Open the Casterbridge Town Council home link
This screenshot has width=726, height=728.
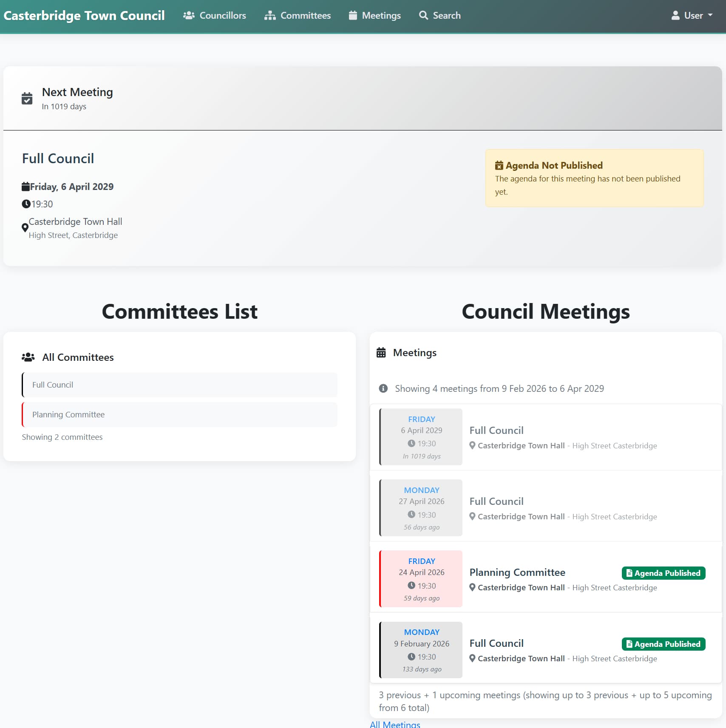coord(84,16)
